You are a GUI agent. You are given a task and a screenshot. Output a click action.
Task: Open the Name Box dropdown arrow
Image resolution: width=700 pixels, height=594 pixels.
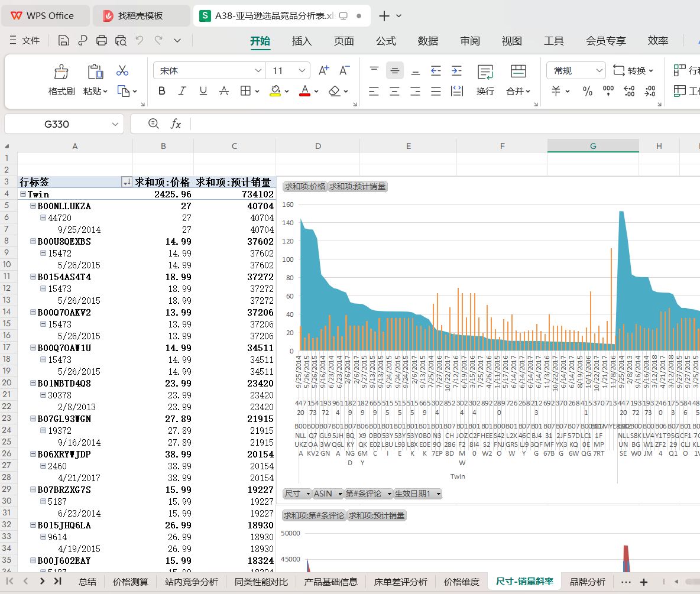pyautogui.click(x=115, y=124)
